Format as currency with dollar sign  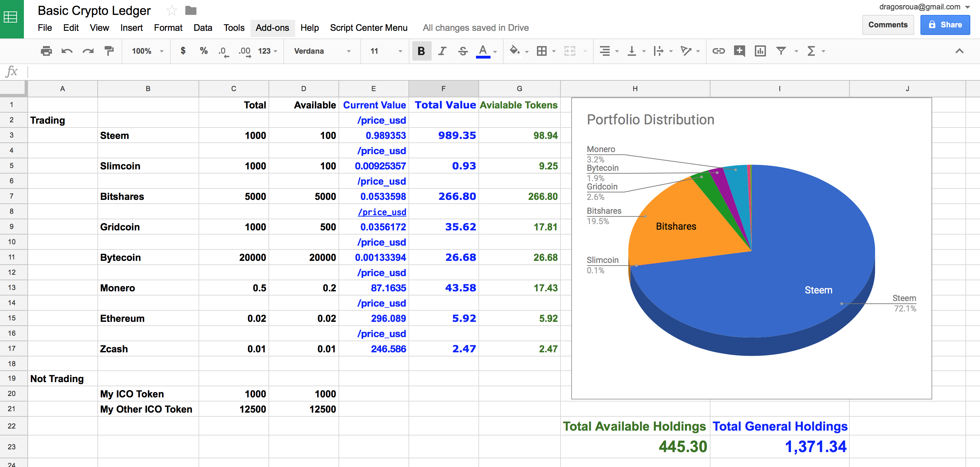pos(183,51)
